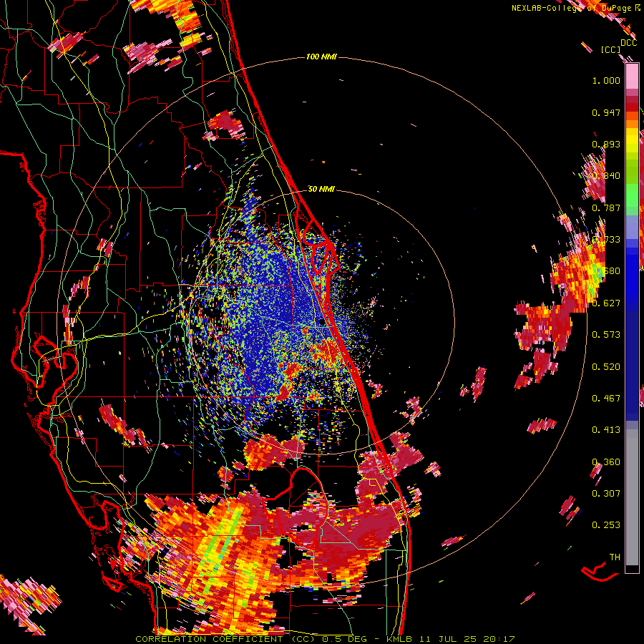Click the 50 NMI range ring label
Viewport: 644px width, 644px height.
[x=321, y=190]
